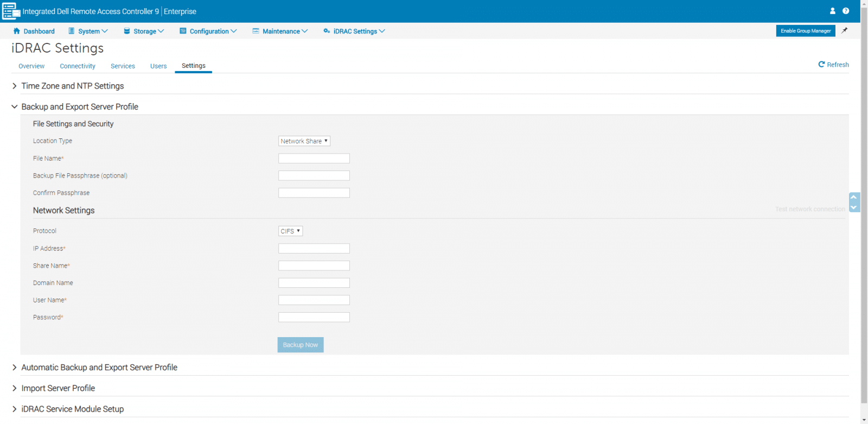This screenshot has height=424, width=868.
Task: Click the iDRAC Settings gears icon
Action: tap(327, 31)
